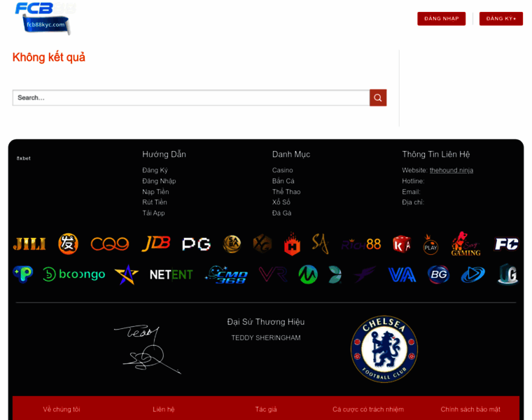The width and height of the screenshot is (532, 420).
Task: Open the thehound.ninja website link
Action: coord(451,170)
